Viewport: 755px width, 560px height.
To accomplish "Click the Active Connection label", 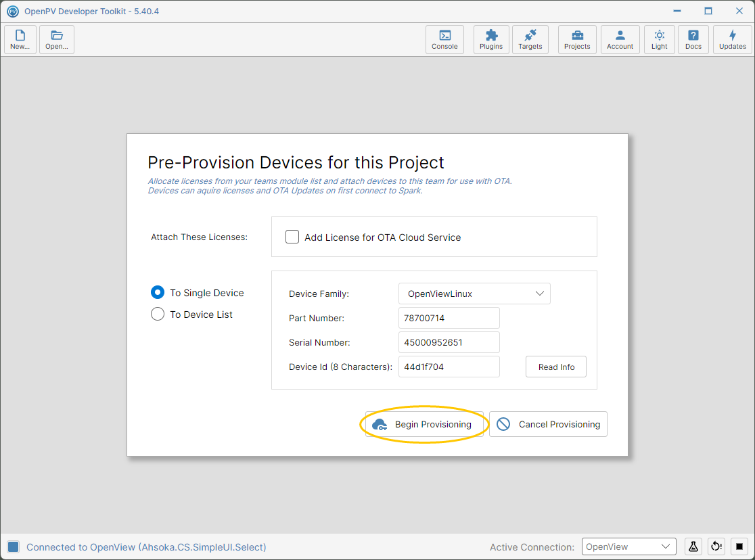I will [532, 547].
